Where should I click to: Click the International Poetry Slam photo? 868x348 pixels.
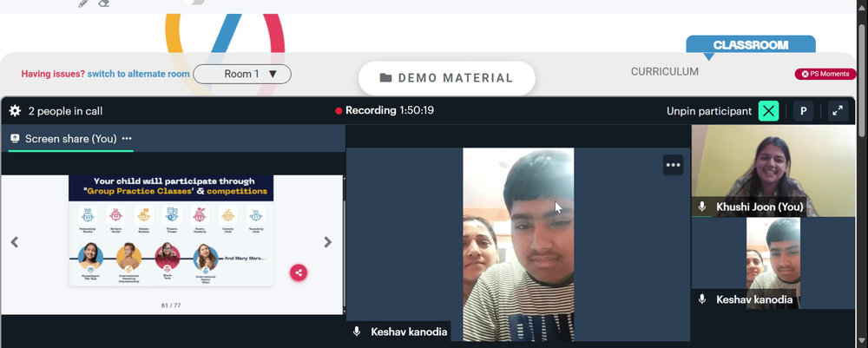(206, 257)
